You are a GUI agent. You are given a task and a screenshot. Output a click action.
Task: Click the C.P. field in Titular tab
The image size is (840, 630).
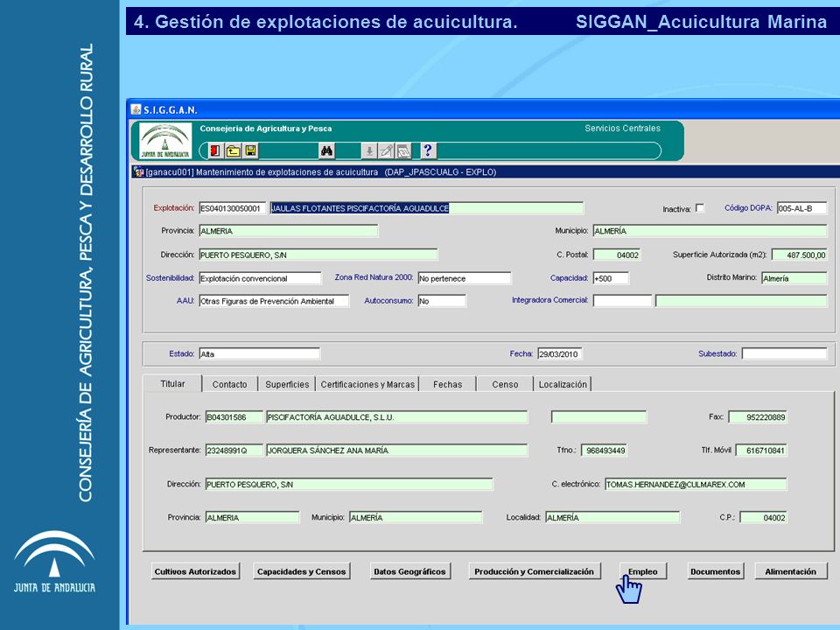[763, 517]
